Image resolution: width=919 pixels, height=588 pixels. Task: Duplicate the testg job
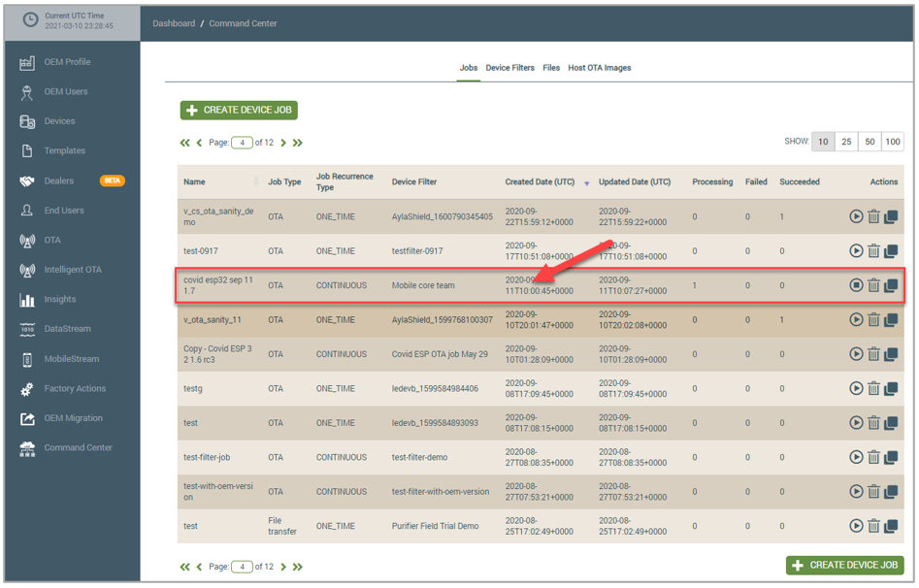[x=891, y=388]
